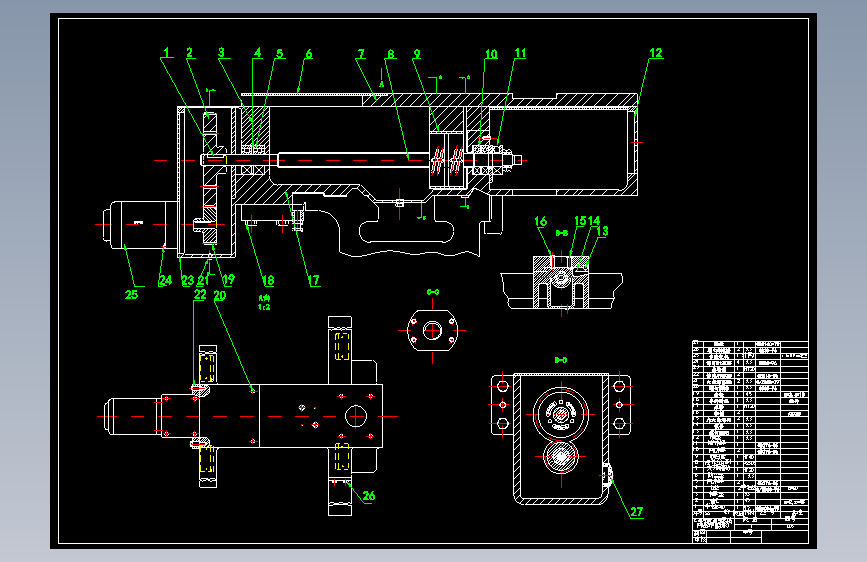
Task: Click part callout number 16
Action: [x=541, y=222]
